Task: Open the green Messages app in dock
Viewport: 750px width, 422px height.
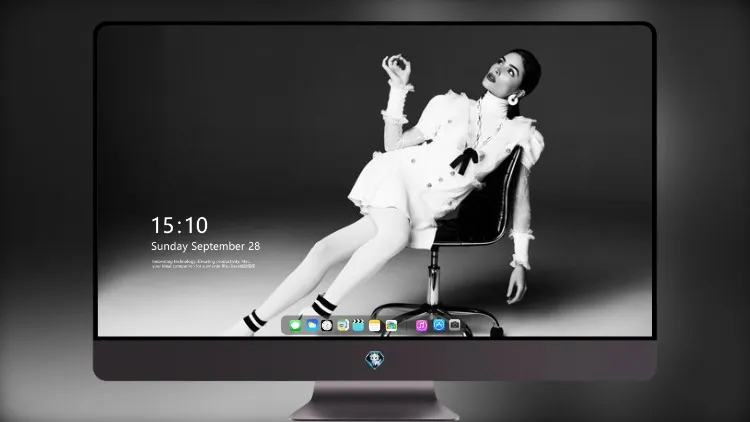Action: tap(295, 325)
